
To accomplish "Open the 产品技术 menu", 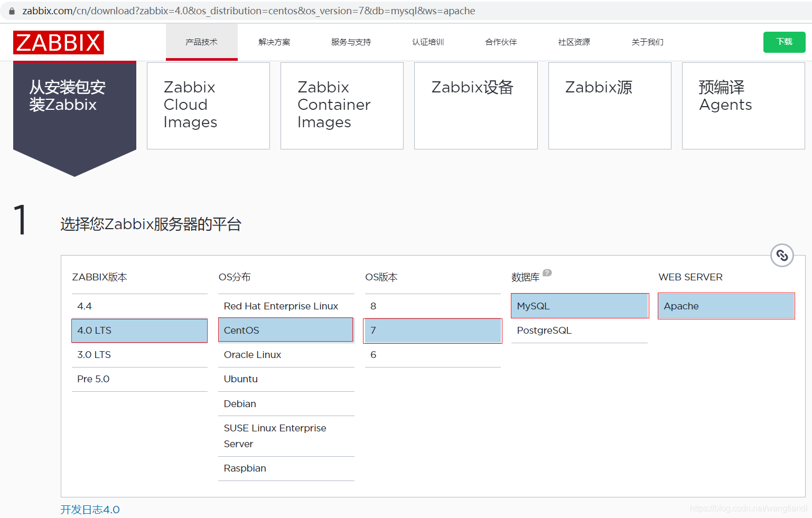I will tap(201, 42).
